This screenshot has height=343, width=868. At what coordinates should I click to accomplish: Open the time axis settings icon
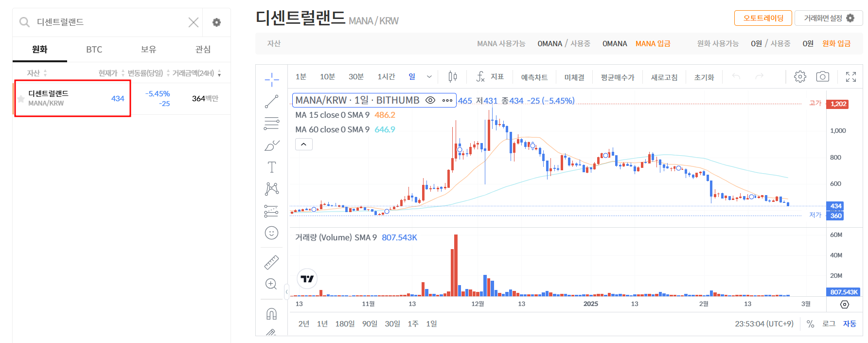845,304
